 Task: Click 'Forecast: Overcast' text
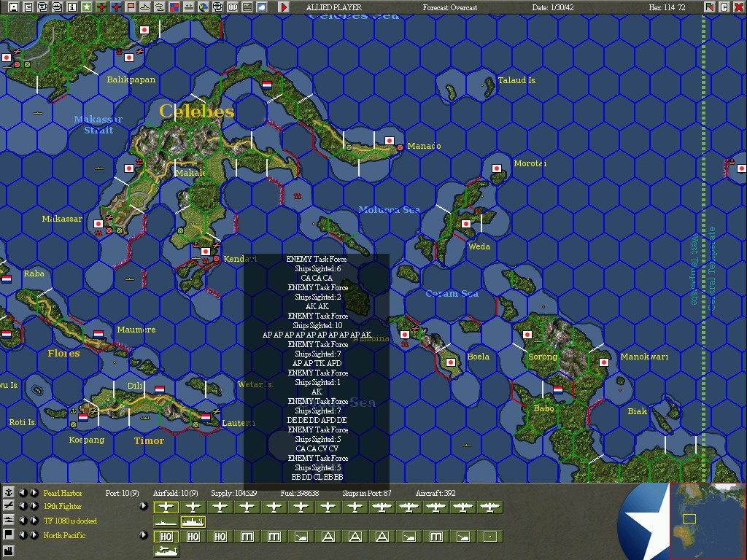(x=449, y=7)
